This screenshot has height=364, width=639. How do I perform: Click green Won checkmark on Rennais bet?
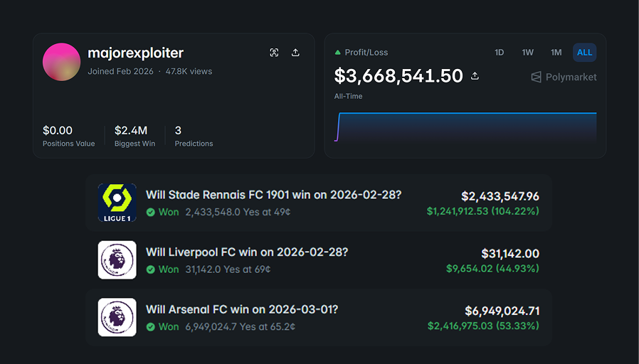tap(150, 212)
